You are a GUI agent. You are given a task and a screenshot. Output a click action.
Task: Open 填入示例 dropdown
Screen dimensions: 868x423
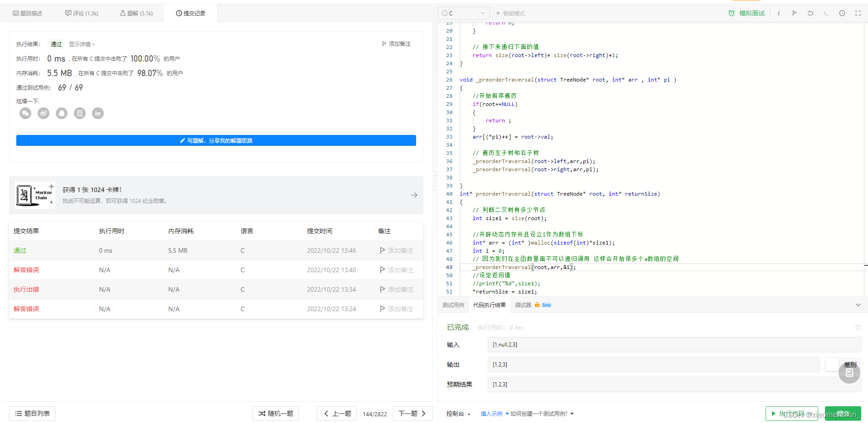pyautogui.click(x=495, y=413)
